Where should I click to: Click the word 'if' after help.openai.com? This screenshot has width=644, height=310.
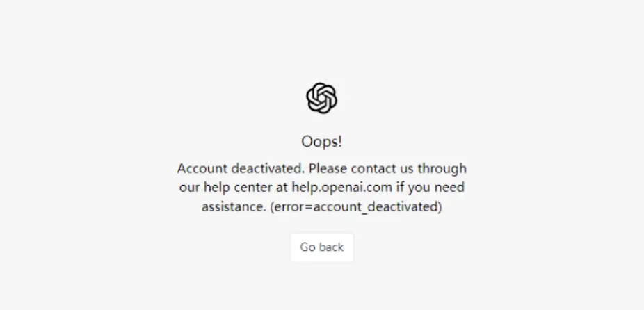point(400,187)
